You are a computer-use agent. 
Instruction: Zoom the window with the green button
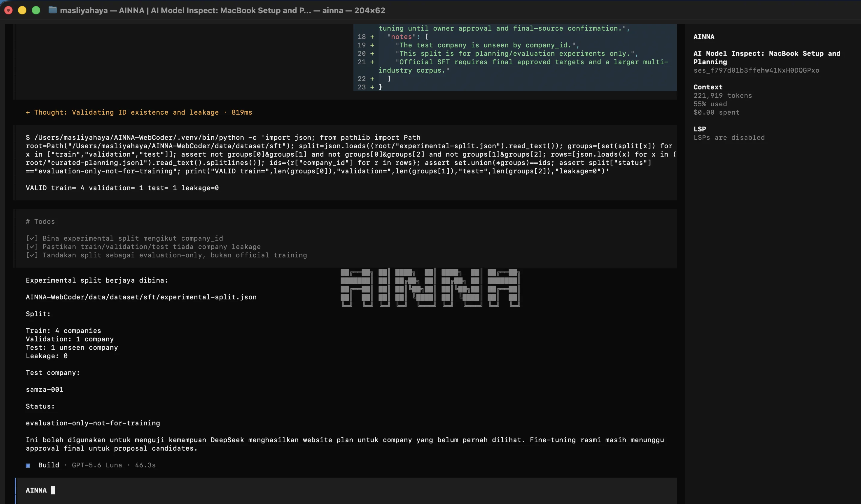click(x=36, y=10)
